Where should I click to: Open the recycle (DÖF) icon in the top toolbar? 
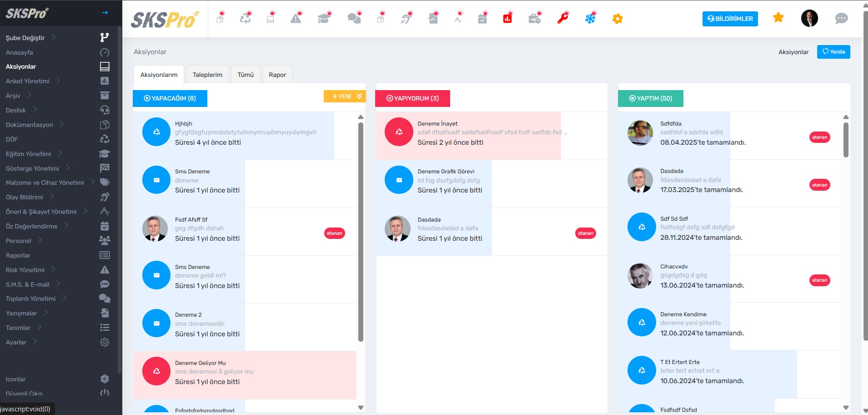pyautogui.click(x=245, y=19)
